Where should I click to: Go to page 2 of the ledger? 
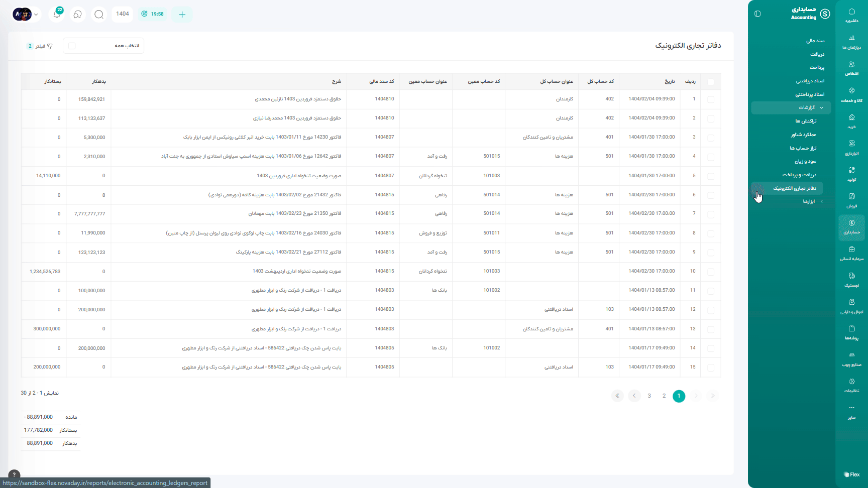(664, 396)
